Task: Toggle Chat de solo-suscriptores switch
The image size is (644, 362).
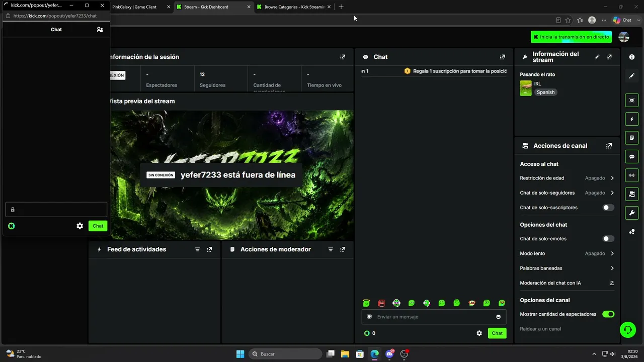Action: (x=608, y=208)
